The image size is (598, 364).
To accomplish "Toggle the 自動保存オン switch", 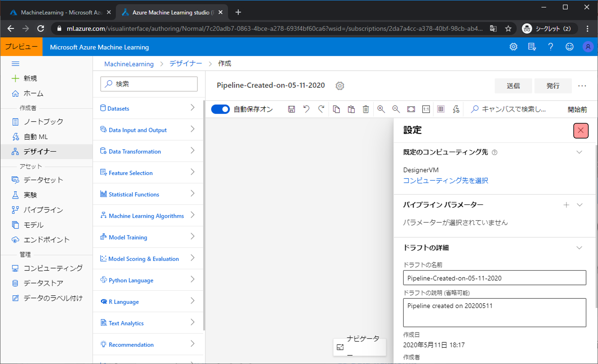I will [220, 109].
